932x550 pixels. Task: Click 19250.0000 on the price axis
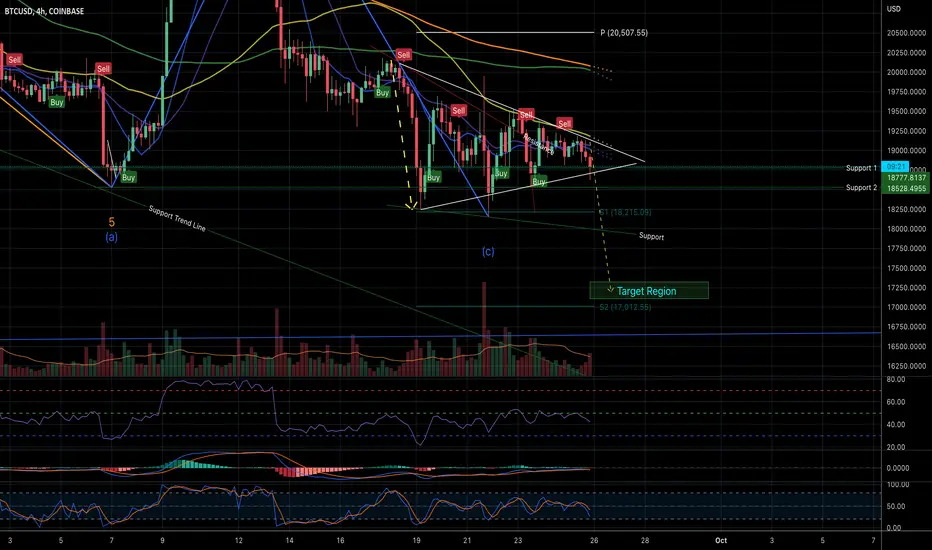click(x=906, y=131)
